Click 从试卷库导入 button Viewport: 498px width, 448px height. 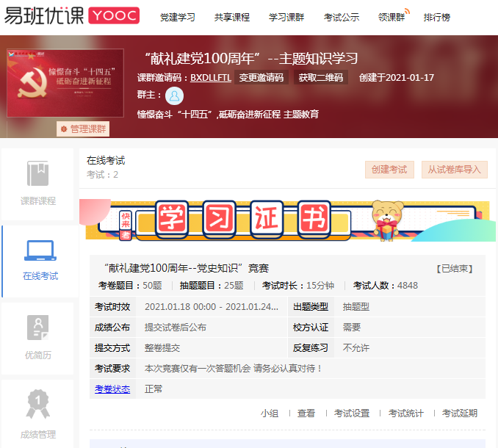[x=454, y=170]
